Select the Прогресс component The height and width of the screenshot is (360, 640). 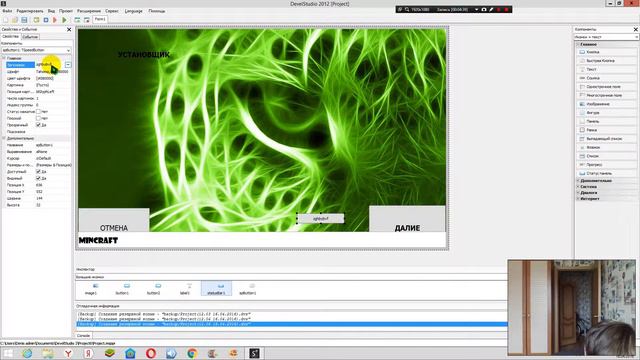coord(607,164)
